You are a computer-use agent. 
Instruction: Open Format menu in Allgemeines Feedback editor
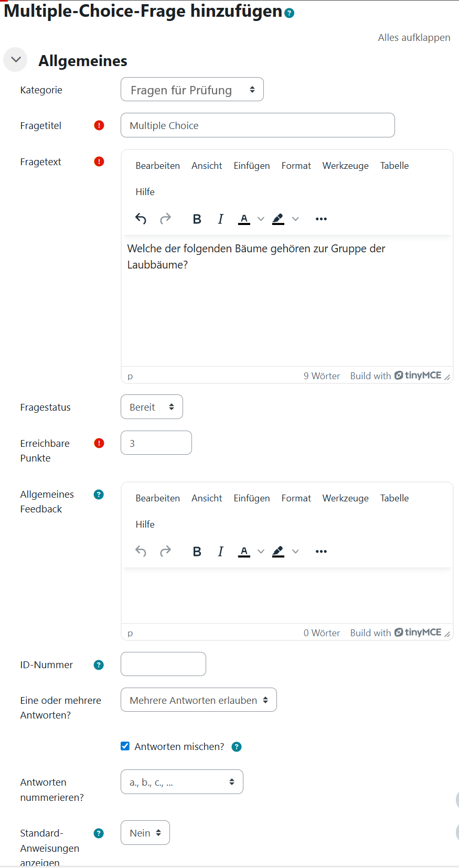point(296,498)
